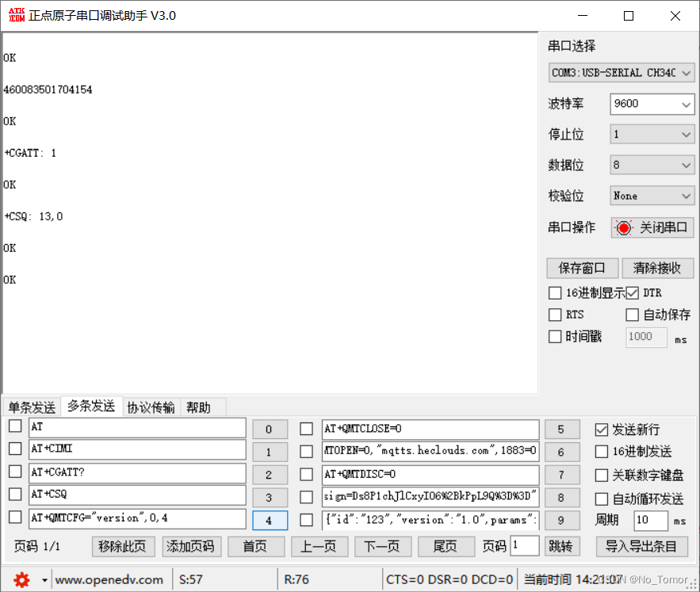Enable the 自动循环发送 checkbox
700x592 pixels.
pyautogui.click(x=602, y=498)
